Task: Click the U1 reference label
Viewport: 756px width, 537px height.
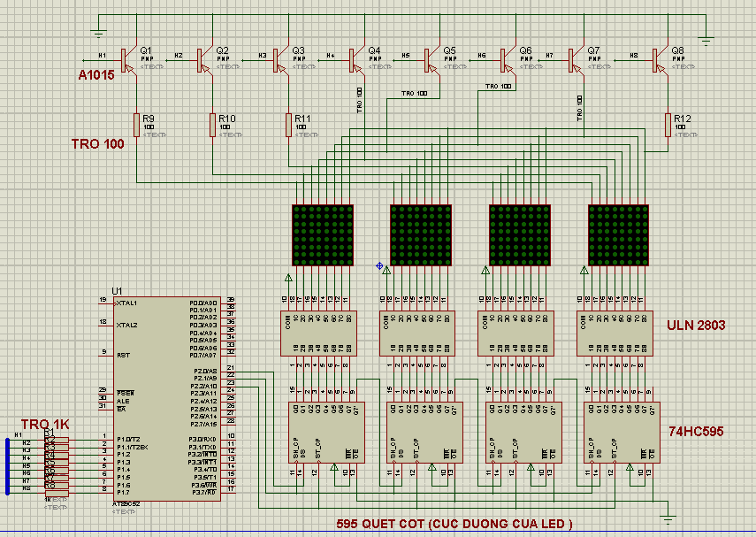Action: click(117, 291)
